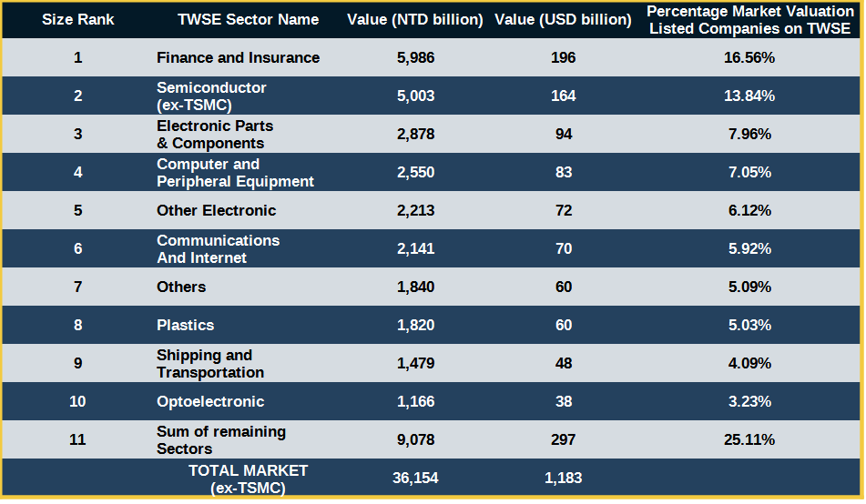The width and height of the screenshot is (866, 504).
Task: Select the Finance and Insurance sector cell
Action: pos(238,57)
